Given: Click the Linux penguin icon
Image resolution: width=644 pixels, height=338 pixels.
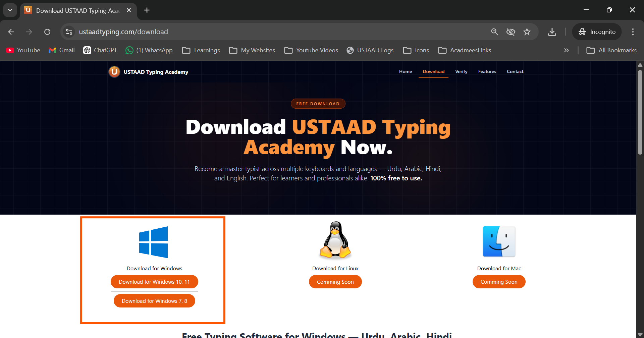Looking at the screenshot, I should coord(335,240).
